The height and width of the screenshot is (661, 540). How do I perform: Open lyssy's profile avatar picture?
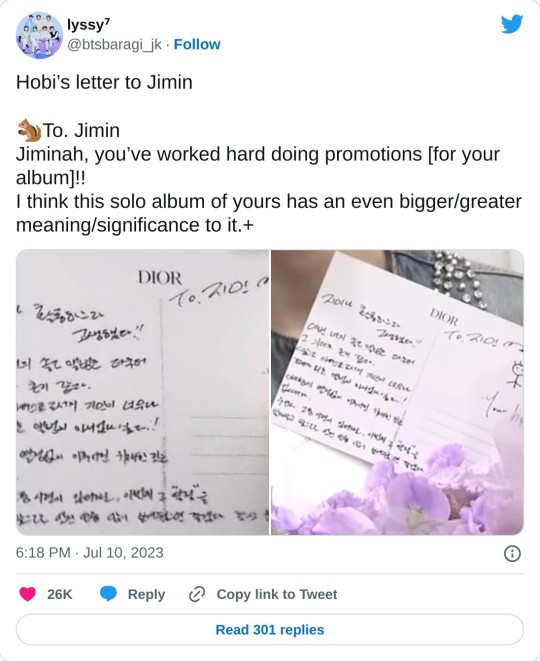click(x=39, y=35)
